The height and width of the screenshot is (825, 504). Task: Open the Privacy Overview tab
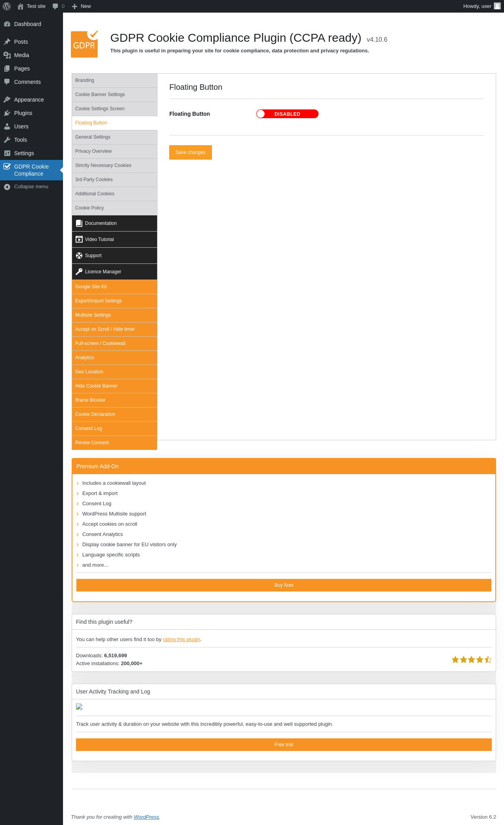point(115,151)
